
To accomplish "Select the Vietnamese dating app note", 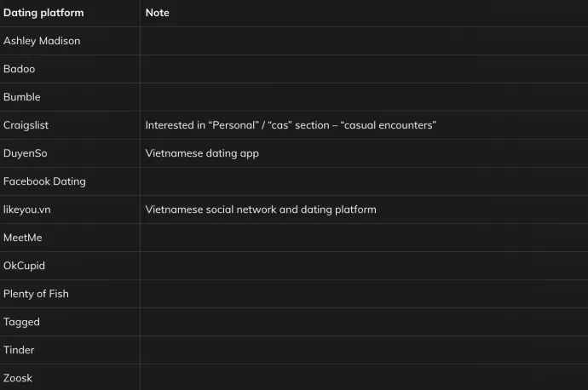I will [x=202, y=153].
